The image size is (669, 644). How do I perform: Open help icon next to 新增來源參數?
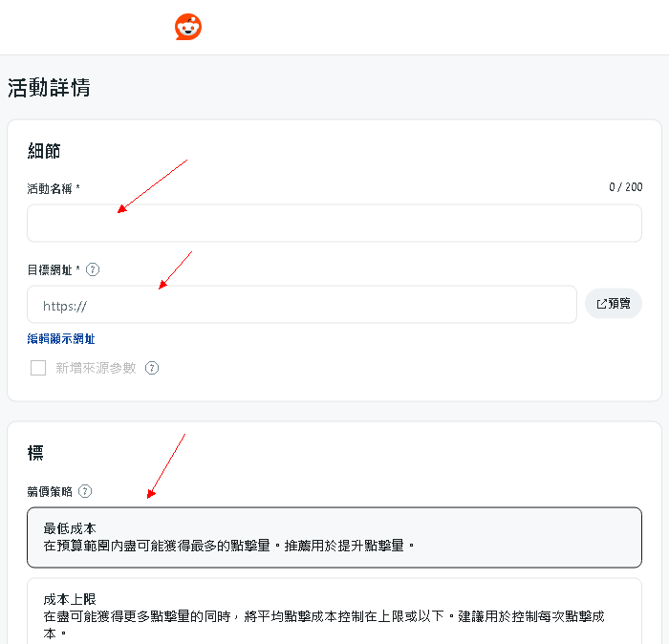click(x=152, y=368)
